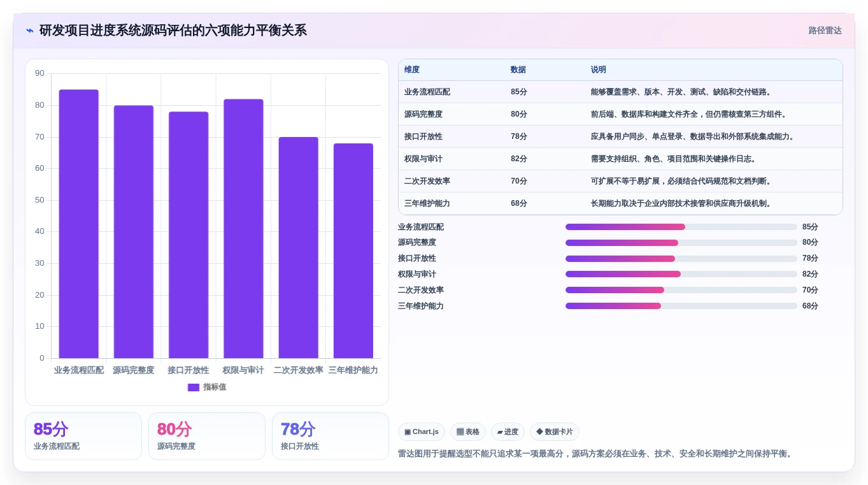Image resolution: width=868 pixels, height=485 pixels.
Task: Click the footer note starting 雷达图用于提醒
Action: pos(596,454)
